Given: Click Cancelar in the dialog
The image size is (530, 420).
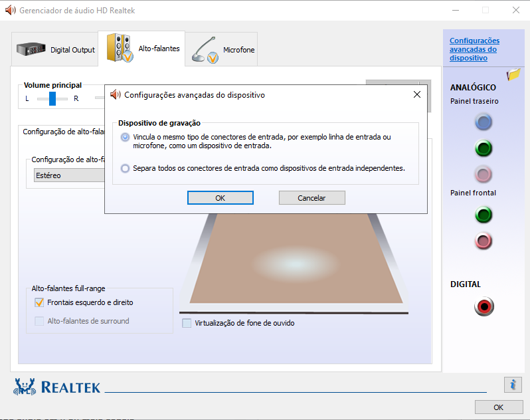Looking at the screenshot, I should tap(311, 198).
